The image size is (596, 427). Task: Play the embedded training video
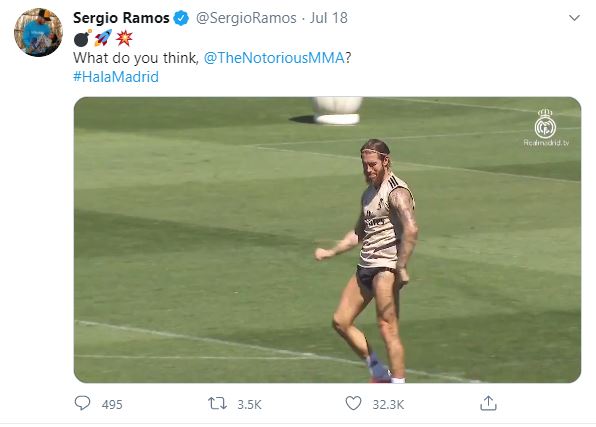coord(327,240)
